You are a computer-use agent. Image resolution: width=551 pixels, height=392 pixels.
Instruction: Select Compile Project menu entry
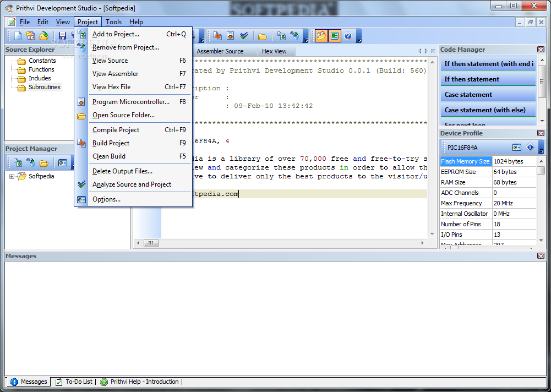[x=134, y=130]
